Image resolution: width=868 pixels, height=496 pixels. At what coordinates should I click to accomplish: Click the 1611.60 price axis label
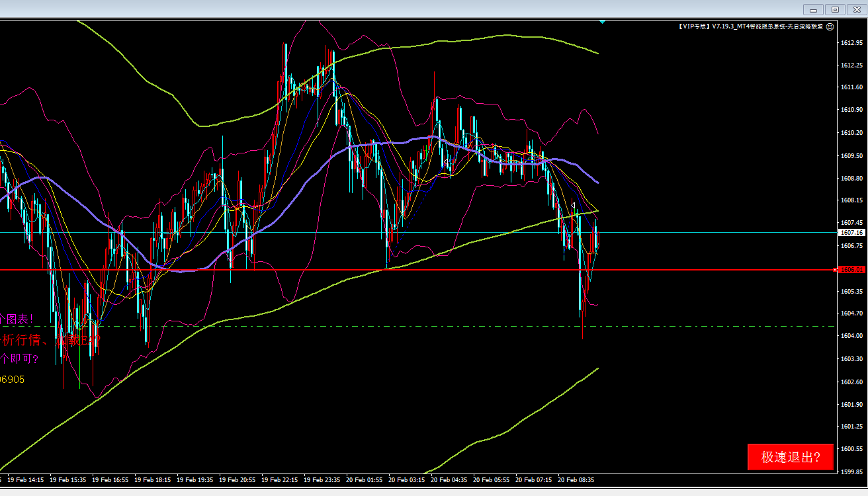click(851, 87)
